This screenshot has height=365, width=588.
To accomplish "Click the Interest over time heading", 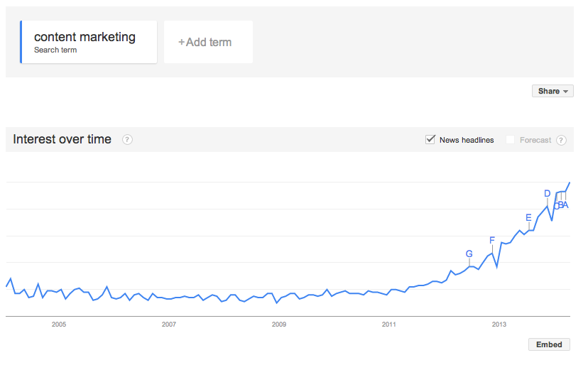I will click(x=62, y=140).
